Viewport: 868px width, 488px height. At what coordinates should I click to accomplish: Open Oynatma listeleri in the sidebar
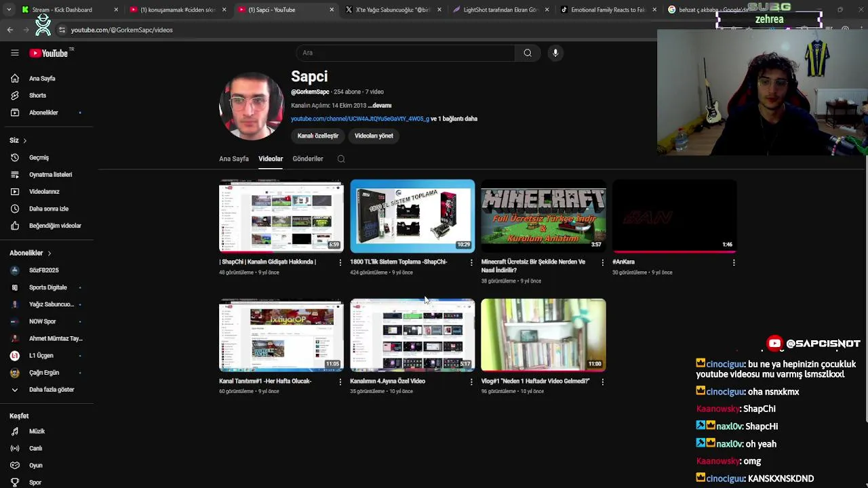50,175
